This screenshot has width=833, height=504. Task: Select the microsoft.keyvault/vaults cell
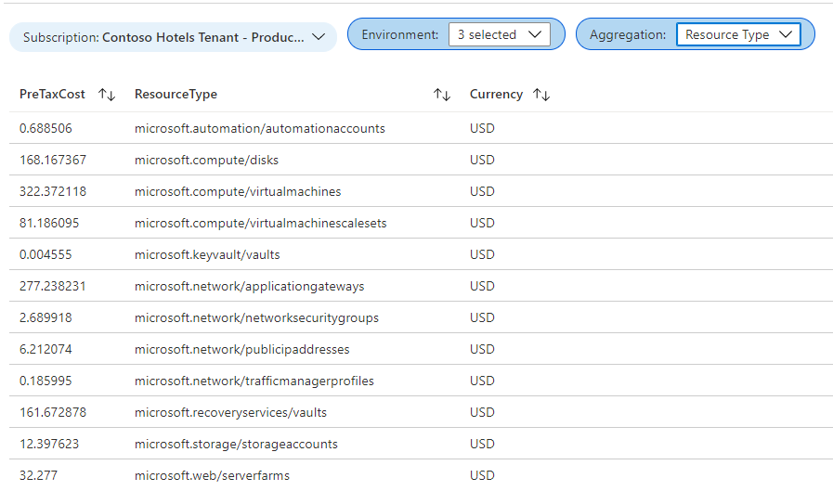tap(207, 255)
